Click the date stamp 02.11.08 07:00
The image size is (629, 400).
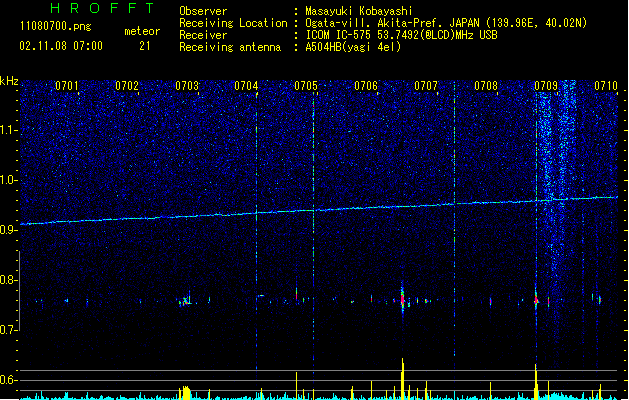pyautogui.click(x=61, y=46)
